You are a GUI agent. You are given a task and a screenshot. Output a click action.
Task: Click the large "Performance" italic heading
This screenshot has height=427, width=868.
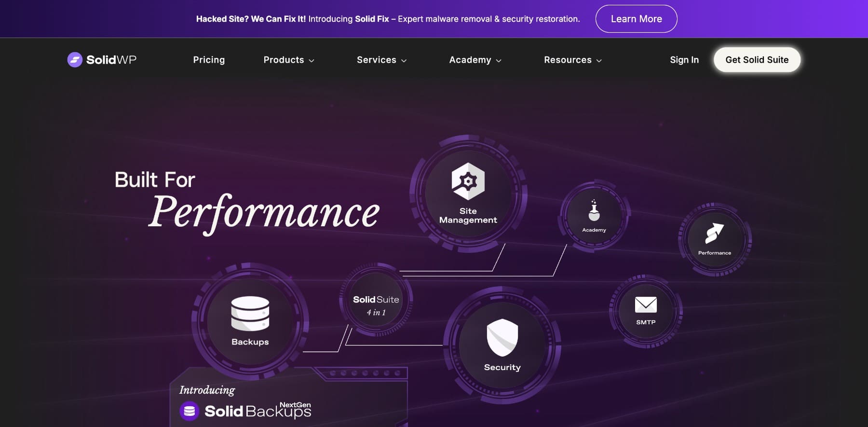(264, 213)
